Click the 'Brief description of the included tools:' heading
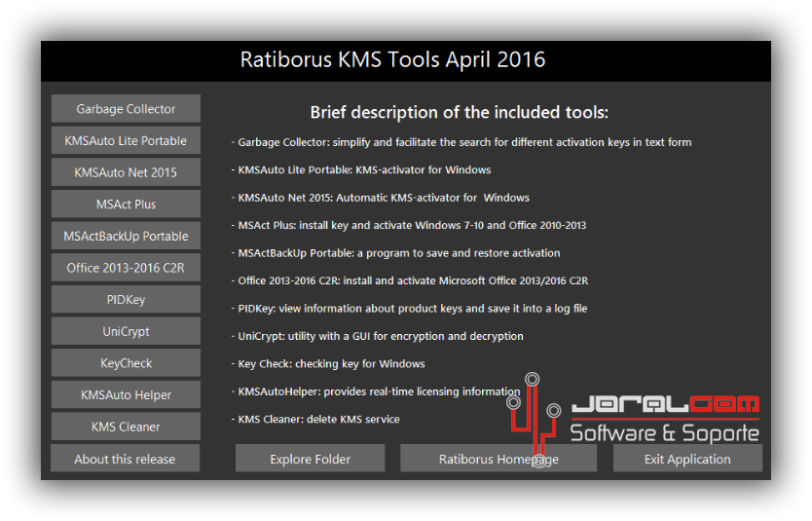Viewport: 812px width, 521px height. [460, 112]
